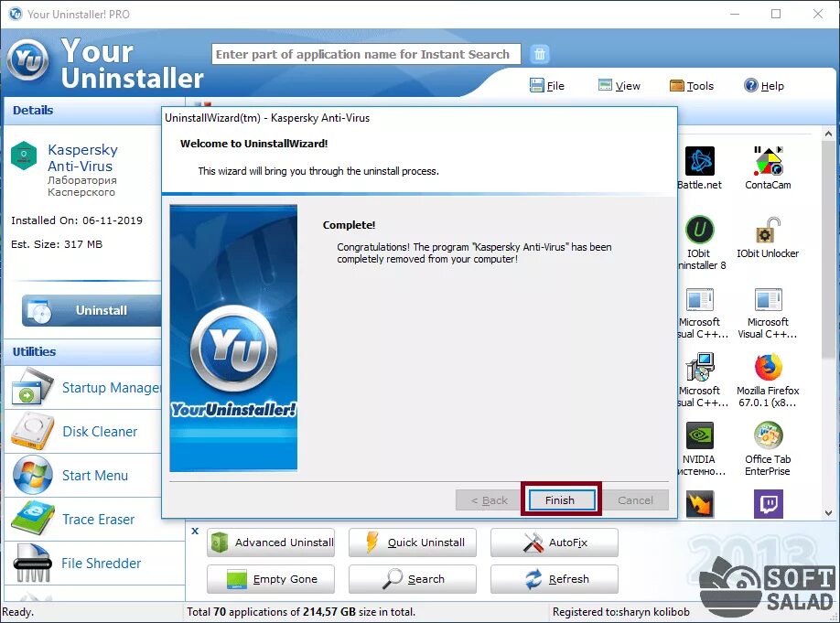Click the Refresh button
840x623 pixels.
(554, 579)
